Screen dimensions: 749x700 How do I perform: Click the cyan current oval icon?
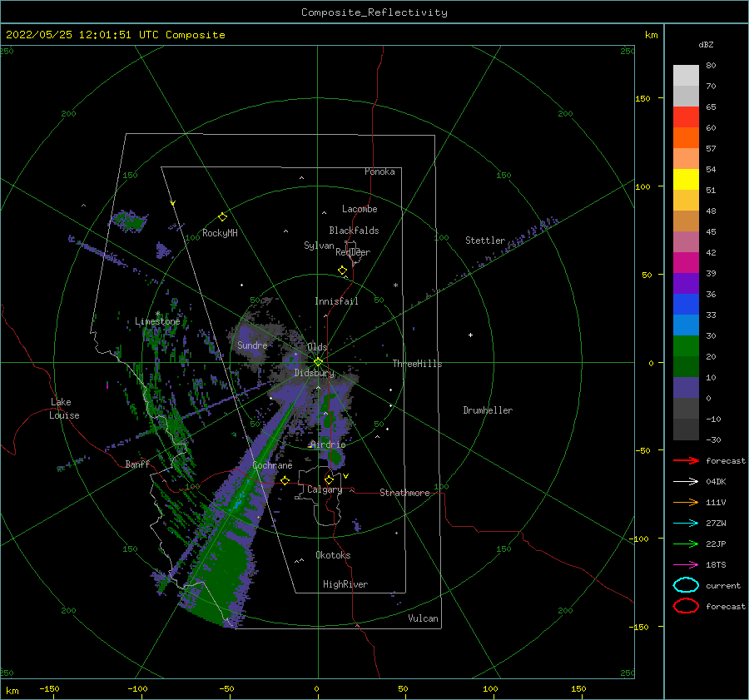(686, 585)
